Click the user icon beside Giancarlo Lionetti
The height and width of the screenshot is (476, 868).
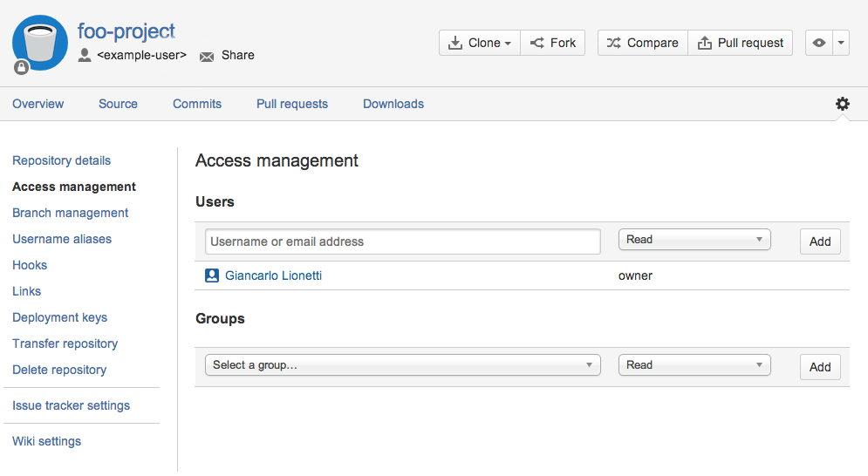pyautogui.click(x=212, y=275)
